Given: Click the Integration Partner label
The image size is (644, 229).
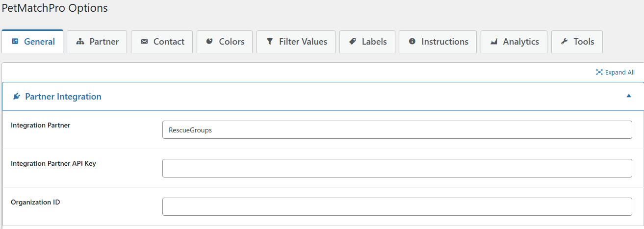Looking at the screenshot, I should [x=41, y=126].
